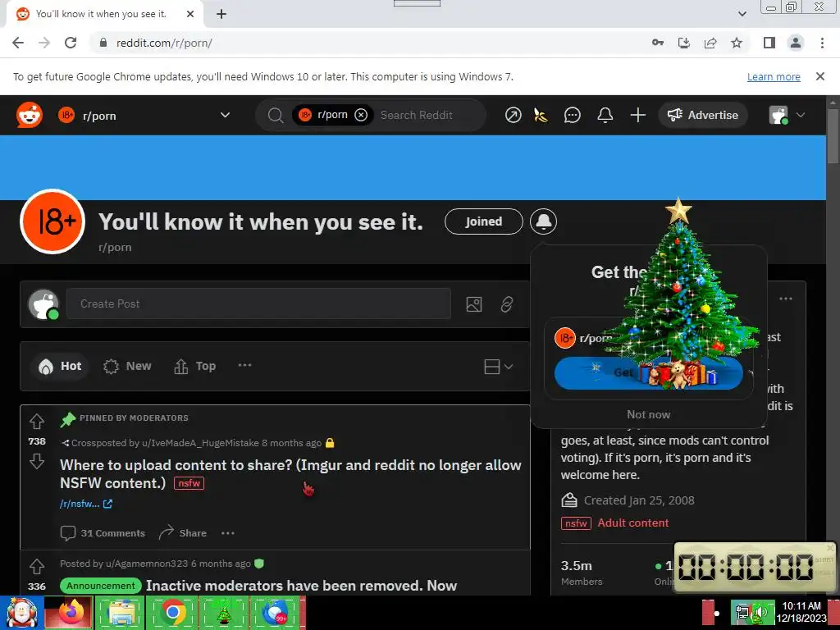
Task: Click the address bar URL
Action: (x=164, y=43)
